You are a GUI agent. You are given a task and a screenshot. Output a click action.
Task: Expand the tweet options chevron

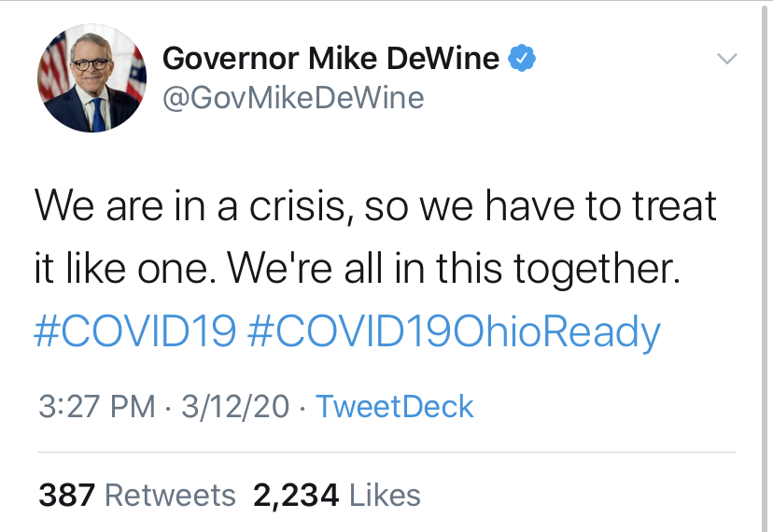coord(726,59)
